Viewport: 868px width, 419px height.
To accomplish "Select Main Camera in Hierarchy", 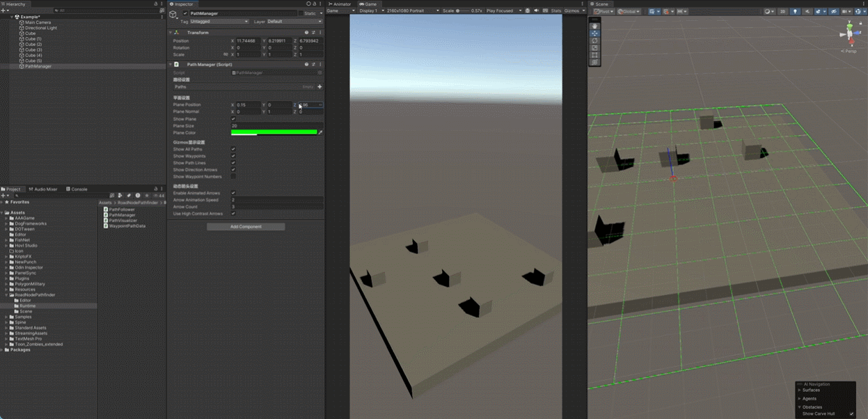I will coord(38,22).
